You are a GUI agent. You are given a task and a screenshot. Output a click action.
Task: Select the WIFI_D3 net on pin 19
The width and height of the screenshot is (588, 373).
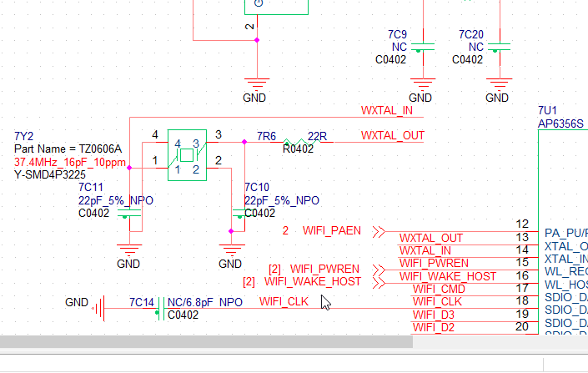coord(434,314)
